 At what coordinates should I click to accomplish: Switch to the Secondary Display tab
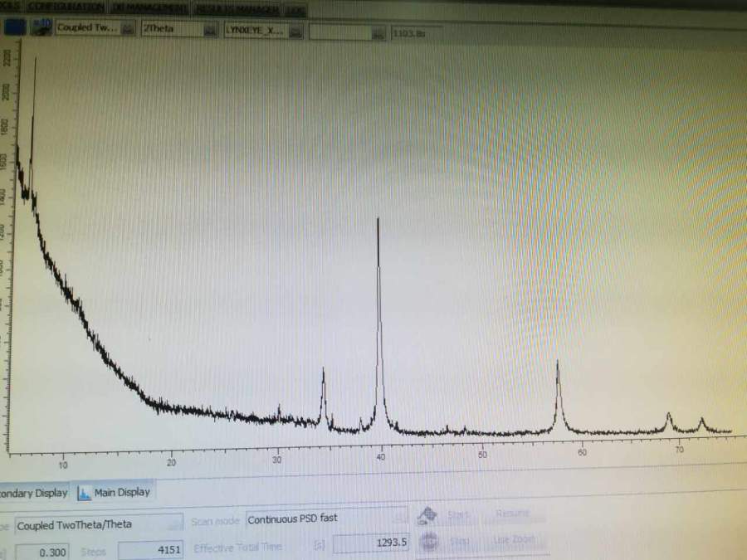(33, 493)
